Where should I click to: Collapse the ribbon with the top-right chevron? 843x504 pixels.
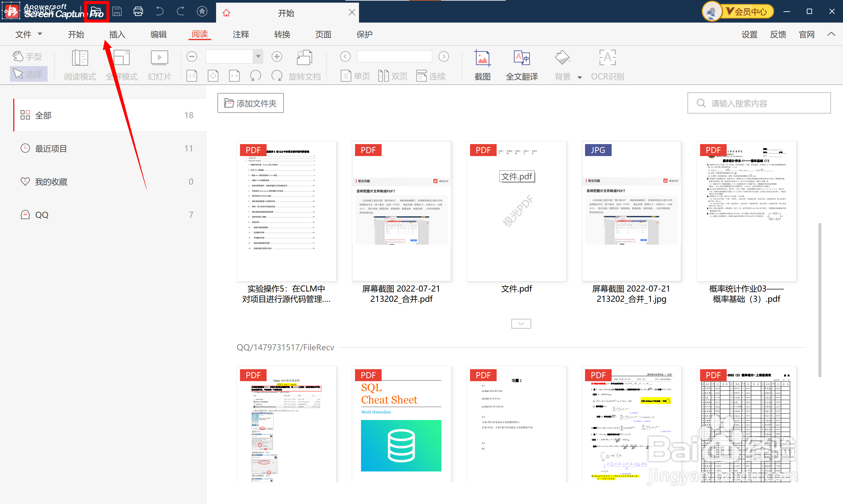[x=831, y=34]
